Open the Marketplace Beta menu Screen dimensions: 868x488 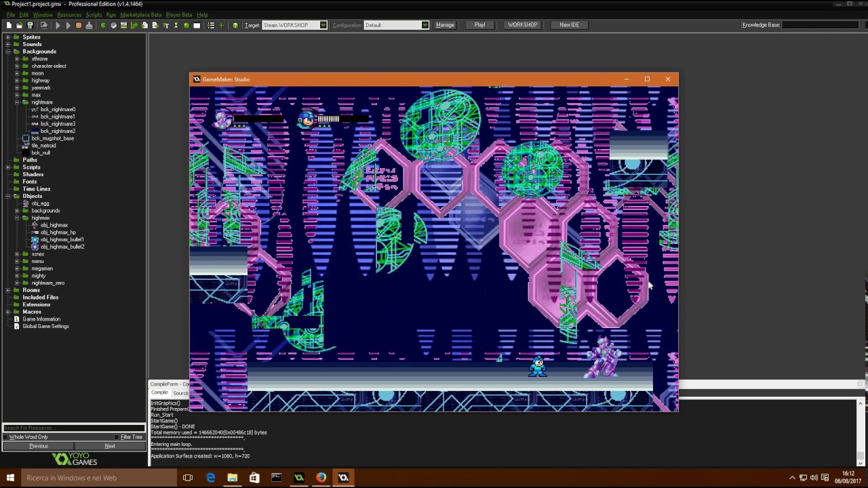tap(141, 15)
